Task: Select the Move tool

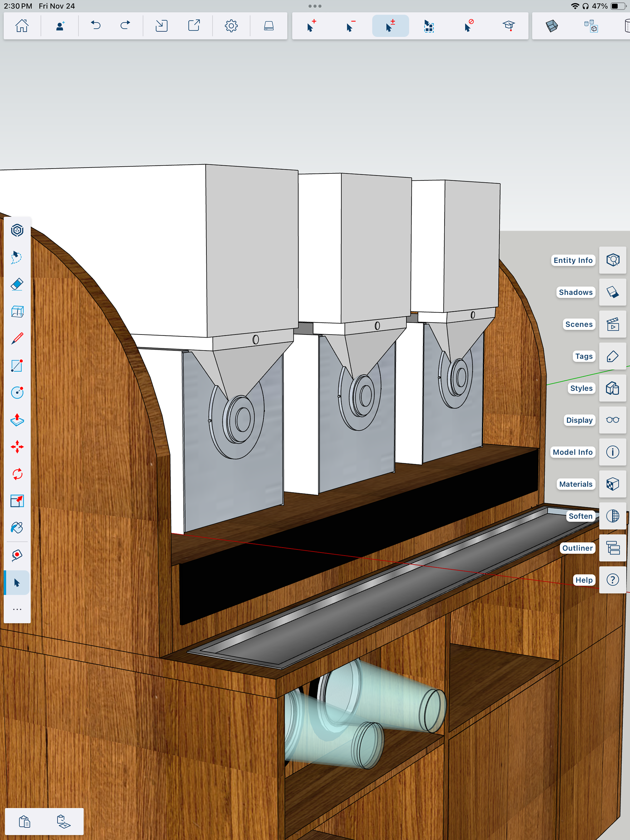Action: coord(17,447)
